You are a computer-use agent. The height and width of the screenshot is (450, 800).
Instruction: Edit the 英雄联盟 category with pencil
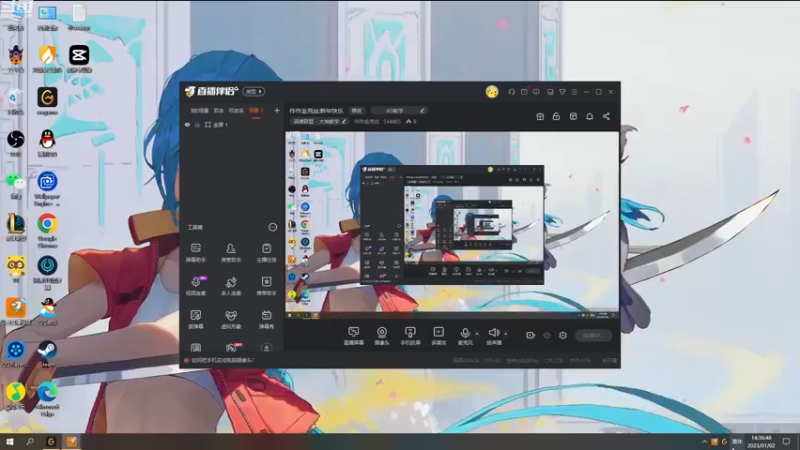(x=344, y=121)
